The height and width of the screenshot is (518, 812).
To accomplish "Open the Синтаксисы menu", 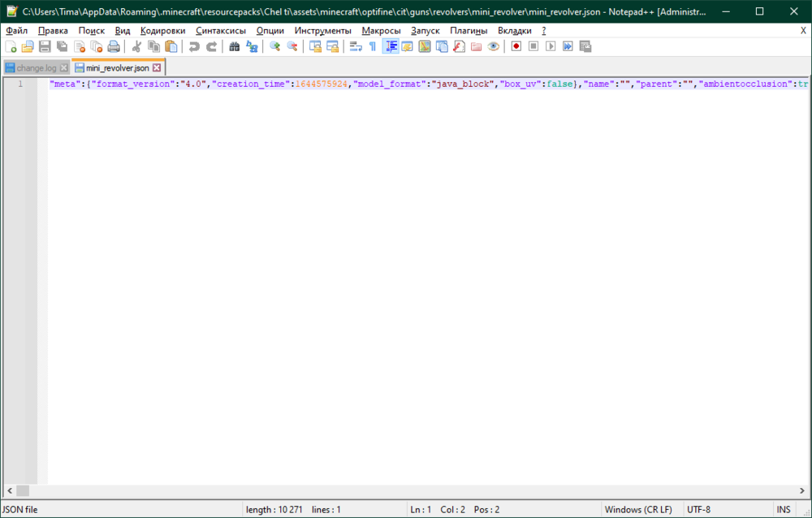I will click(x=221, y=31).
